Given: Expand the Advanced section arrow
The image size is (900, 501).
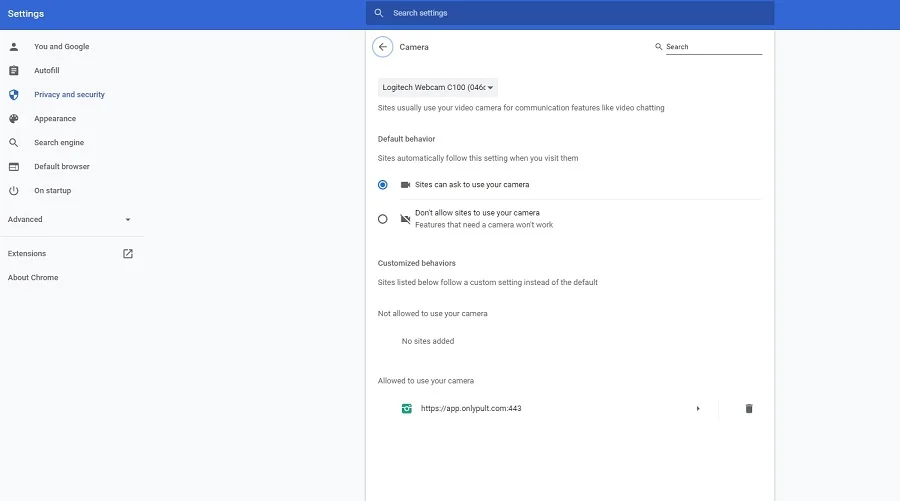Looking at the screenshot, I should tap(128, 220).
